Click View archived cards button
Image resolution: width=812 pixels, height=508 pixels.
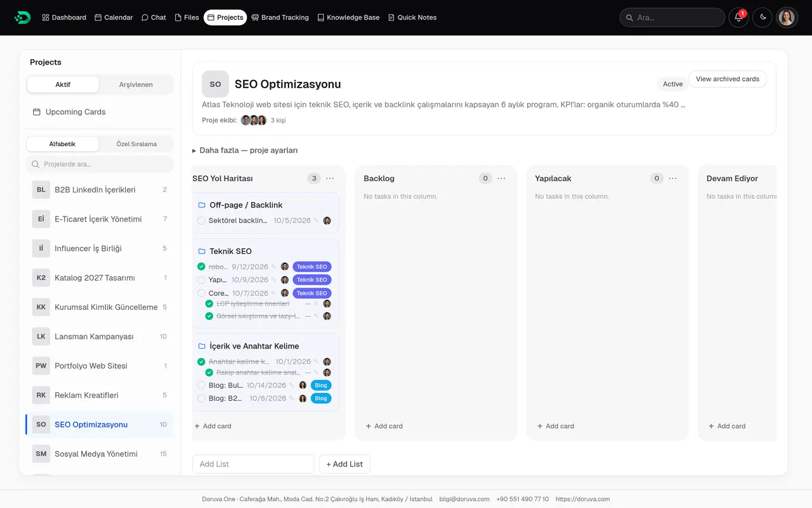(728, 79)
